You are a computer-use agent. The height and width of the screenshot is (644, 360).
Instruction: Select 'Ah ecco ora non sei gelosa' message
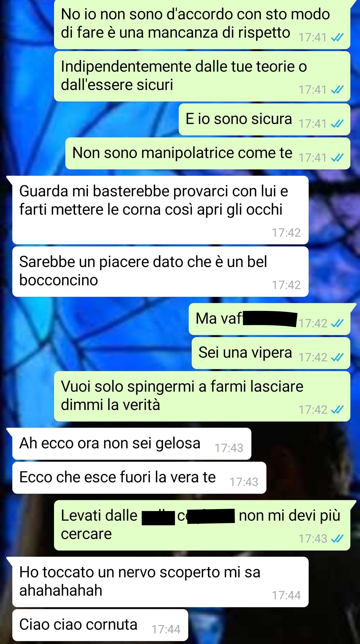132,444
